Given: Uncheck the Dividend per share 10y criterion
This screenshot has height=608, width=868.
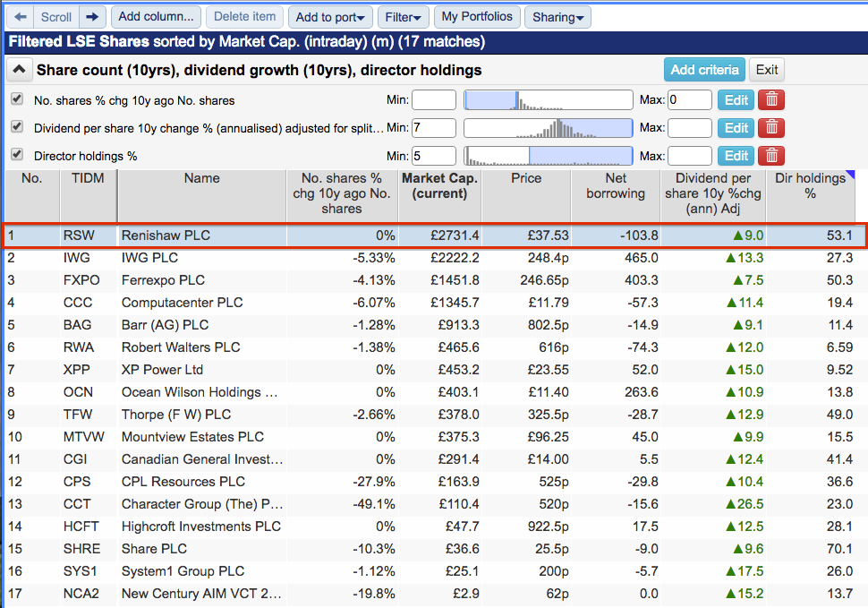Looking at the screenshot, I should click(x=17, y=127).
